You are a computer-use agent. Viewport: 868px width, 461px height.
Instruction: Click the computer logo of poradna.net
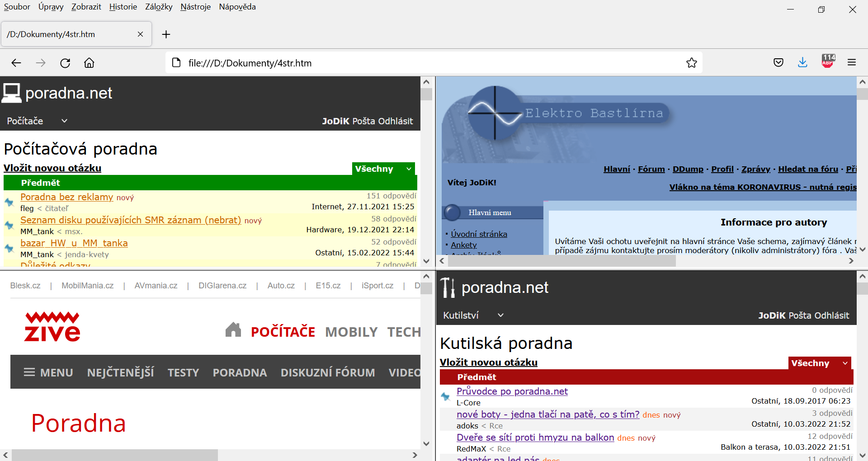pyautogui.click(x=12, y=93)
